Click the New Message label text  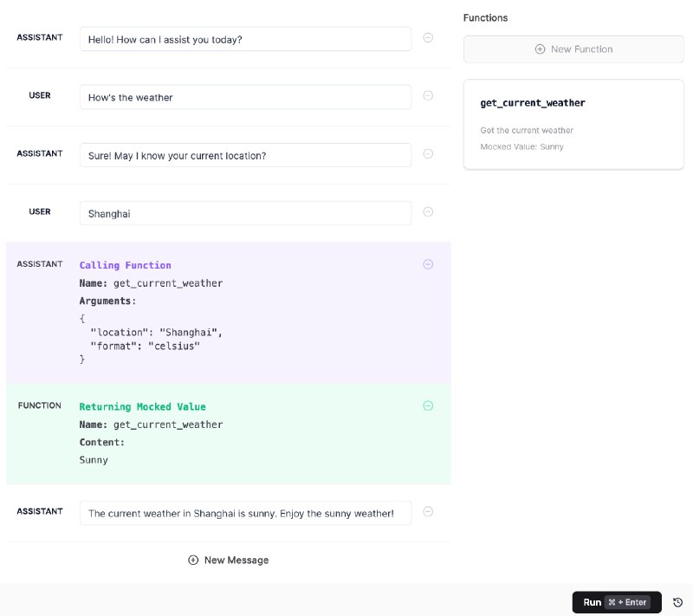(236, 561)
